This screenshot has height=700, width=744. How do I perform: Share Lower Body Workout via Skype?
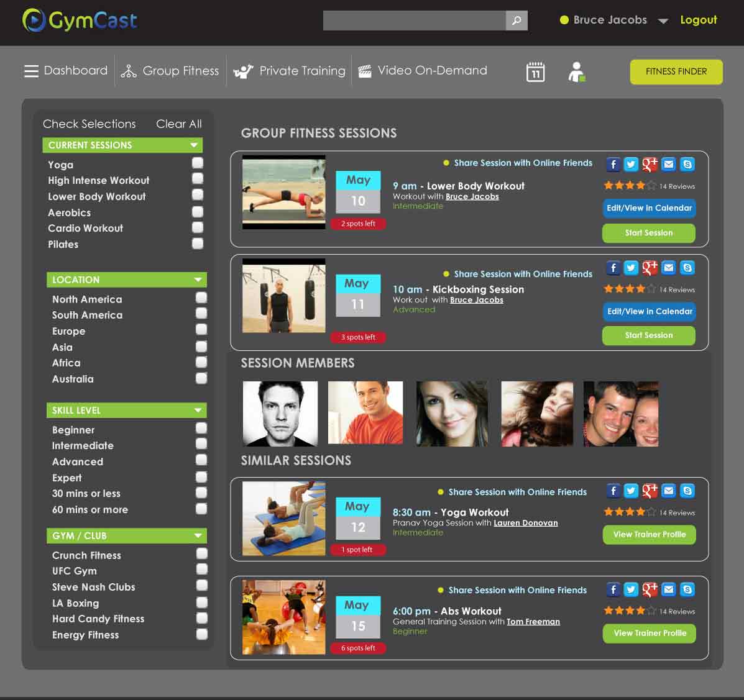[x=687, y=164]
